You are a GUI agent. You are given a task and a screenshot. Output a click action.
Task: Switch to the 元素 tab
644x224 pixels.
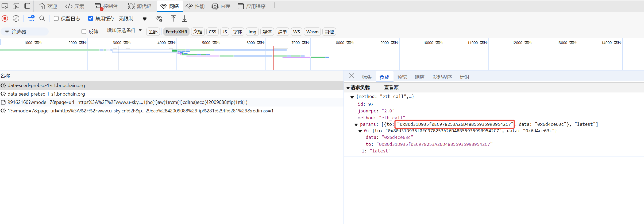pos(75,6)
